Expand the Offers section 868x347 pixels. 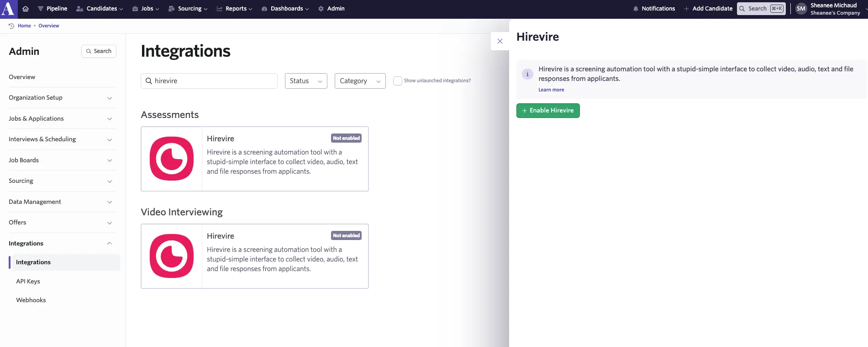click(62, 223)
